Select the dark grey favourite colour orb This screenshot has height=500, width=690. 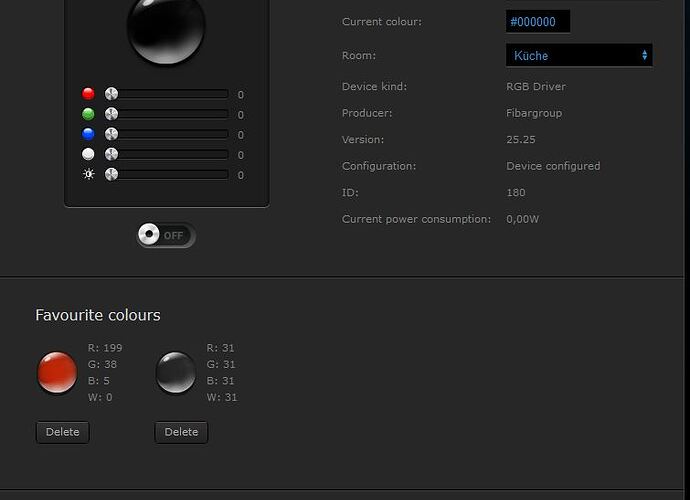click(176, 372)
